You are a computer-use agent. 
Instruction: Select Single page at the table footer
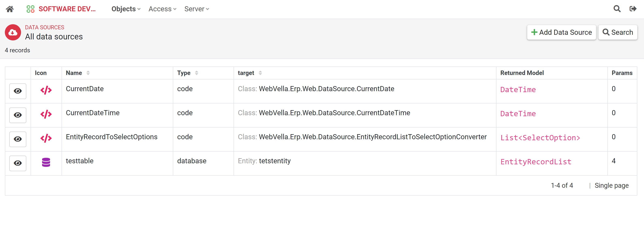(x=611, y=185)
